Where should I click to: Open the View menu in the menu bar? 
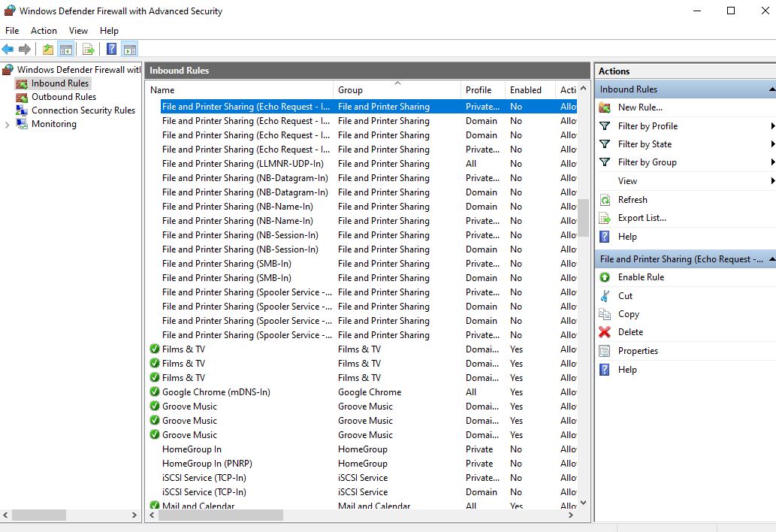click(78, 31)
